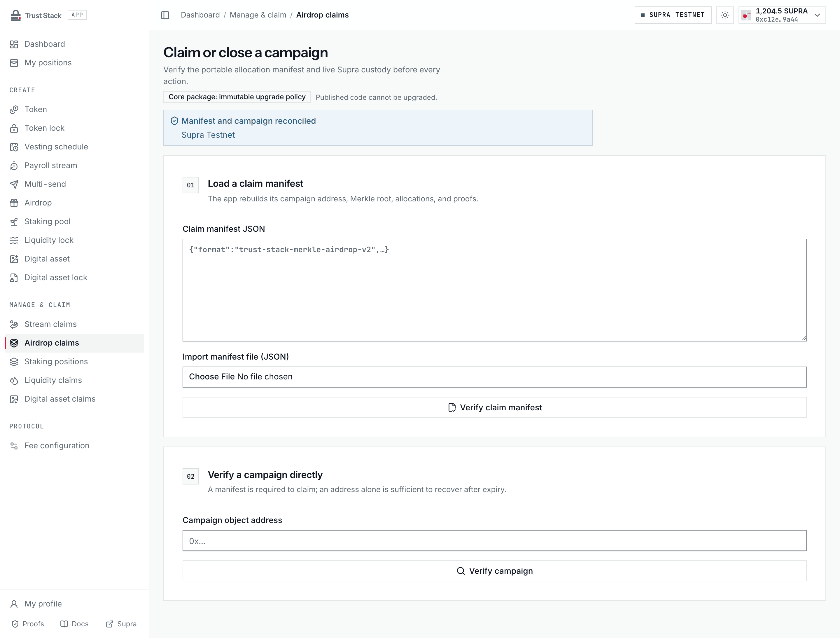Click the Staking positions layers icon
Viewport: 840px width, 638px height.
coord(14,362)
